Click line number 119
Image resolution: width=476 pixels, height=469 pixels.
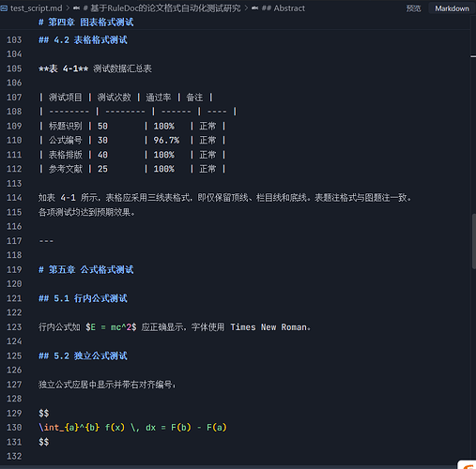[14, 269]
